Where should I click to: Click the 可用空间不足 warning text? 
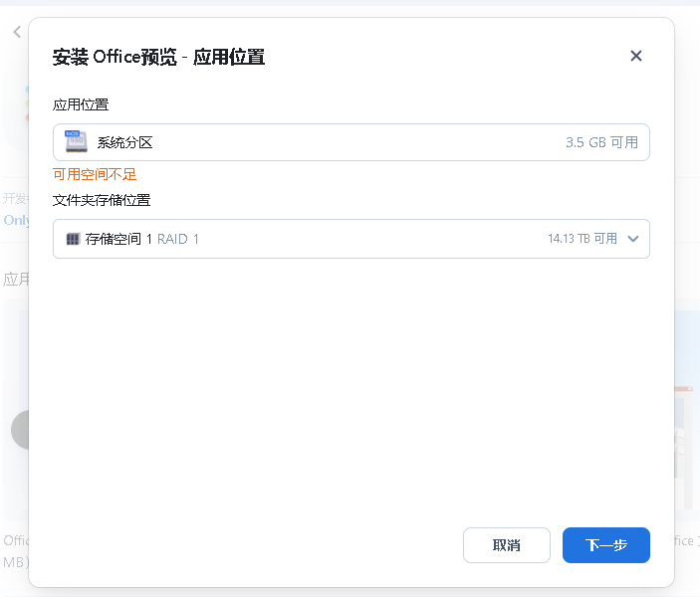[95, 174]
